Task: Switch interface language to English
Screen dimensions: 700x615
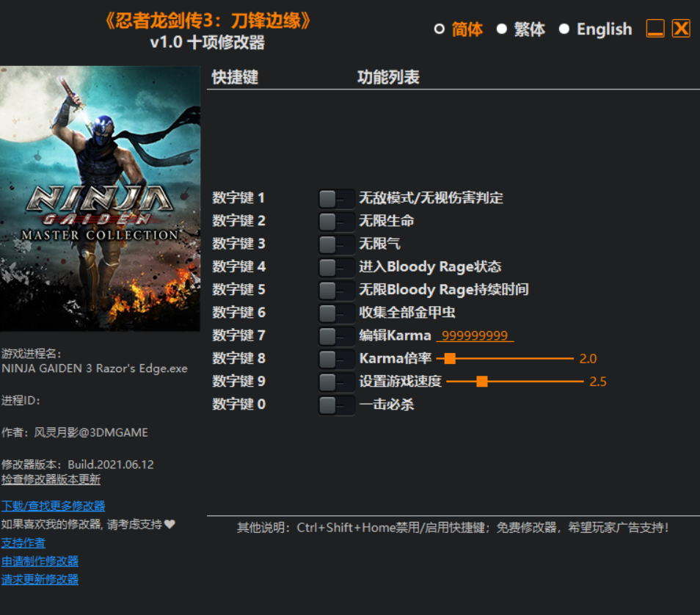Action: 596,29
